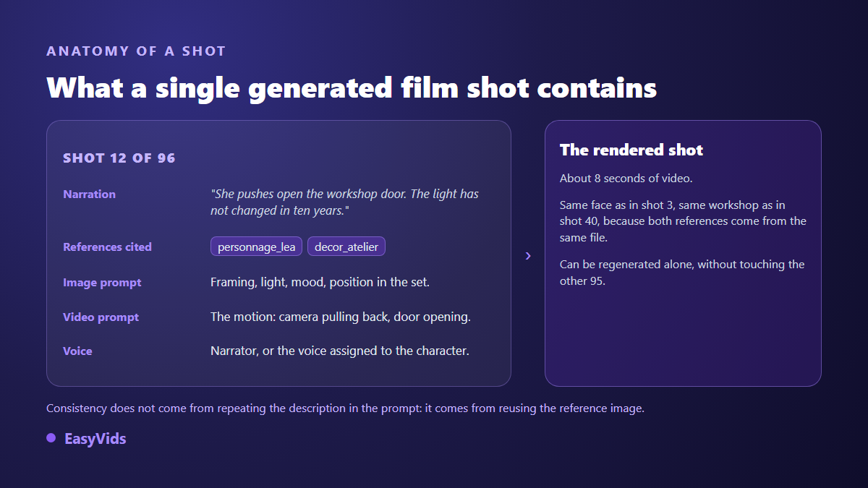The image size is (868, 488).
Task: Click 'The rendered shot' card heading
Action: pos(631,150)
